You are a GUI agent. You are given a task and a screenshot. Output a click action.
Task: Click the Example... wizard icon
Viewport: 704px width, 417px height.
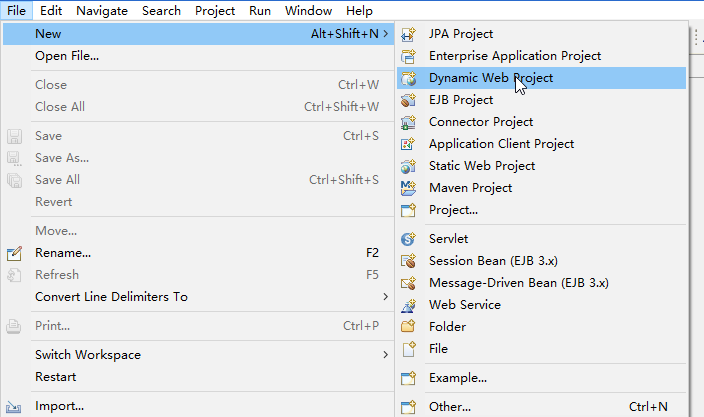coord(408,378)
